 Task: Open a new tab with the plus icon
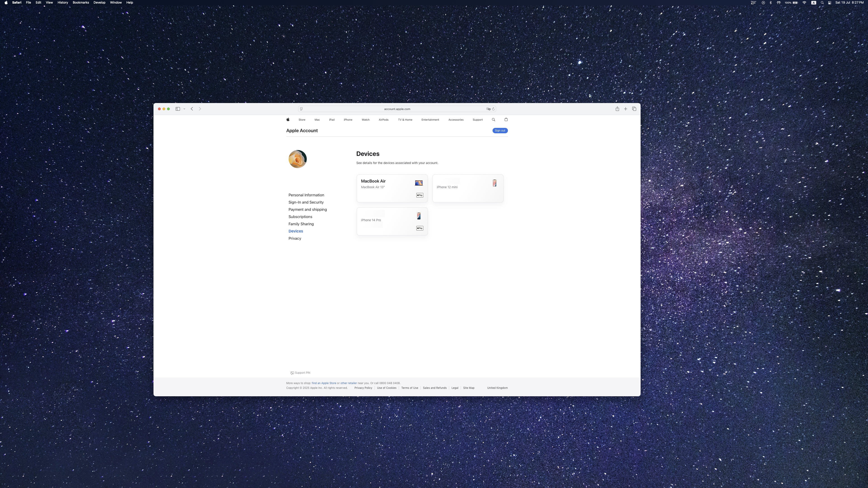coord(626,109)
